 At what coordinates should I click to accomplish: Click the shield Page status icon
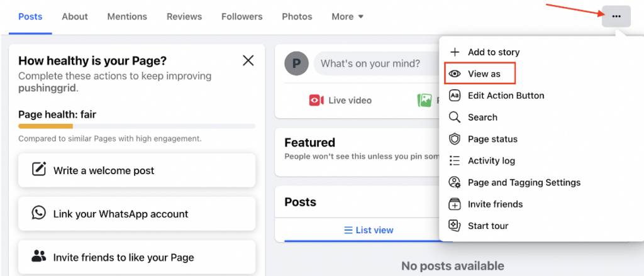(455, 139)
